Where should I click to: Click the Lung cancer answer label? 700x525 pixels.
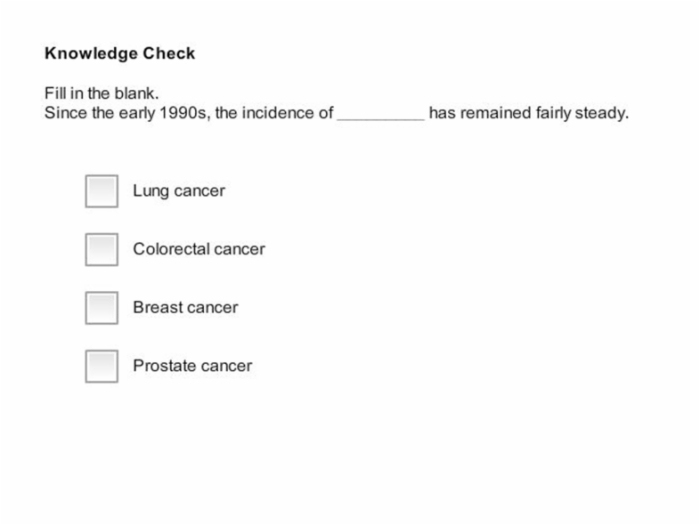tap(179, 191)
